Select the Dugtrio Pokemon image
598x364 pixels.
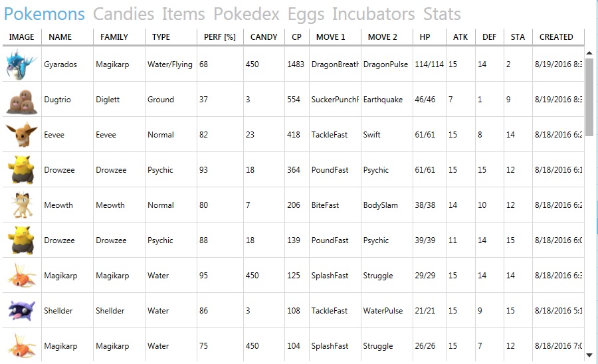pos(22,102)
